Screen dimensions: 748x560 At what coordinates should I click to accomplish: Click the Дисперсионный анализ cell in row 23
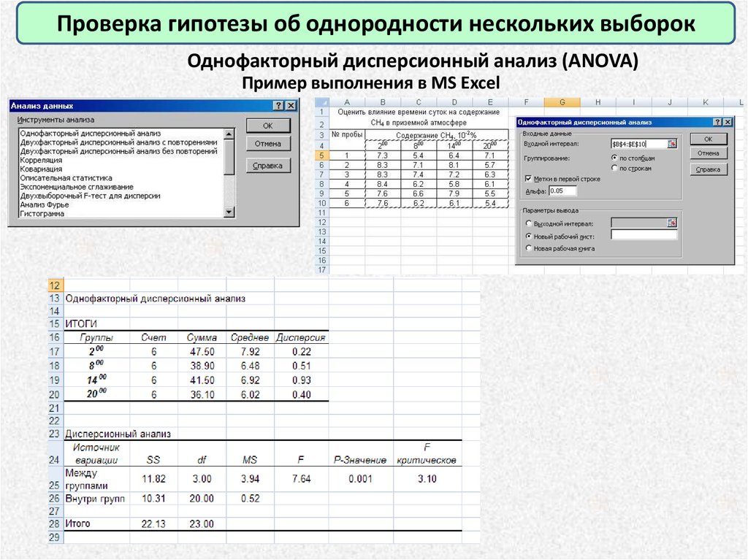click(118, 434)
